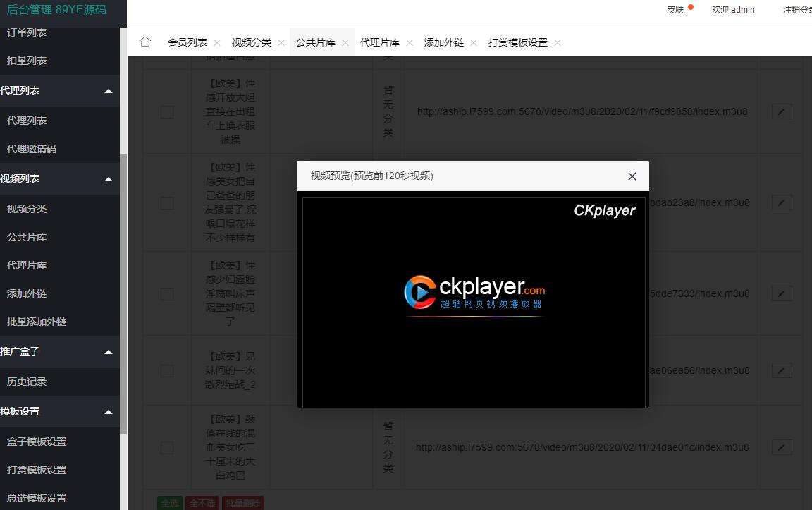
Task: Click the 注销登录 logout link
Action: coord(797,9)
